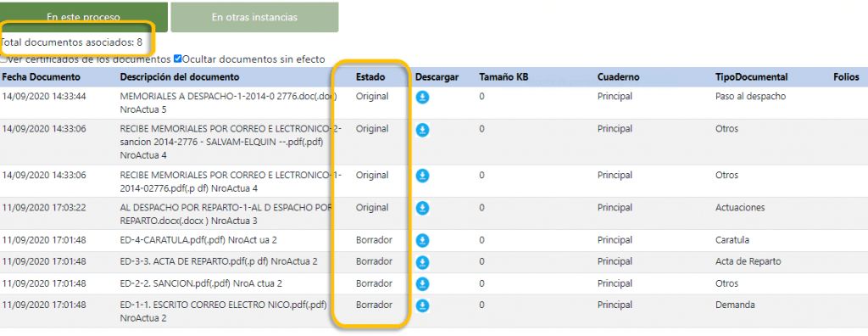Open the En otras instancias tab
The image size is (868, 336).
(254, 17)
